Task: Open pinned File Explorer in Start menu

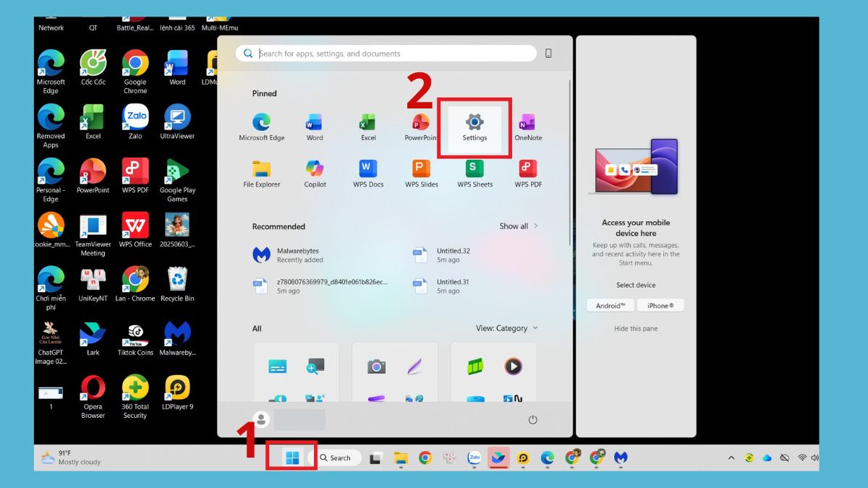Action: click(x=262, y=174)
